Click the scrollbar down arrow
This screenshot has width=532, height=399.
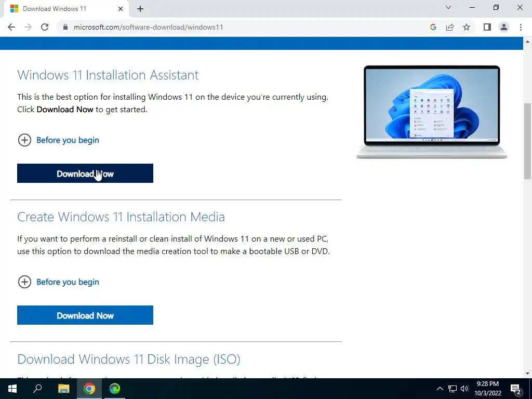click(527, 374)
